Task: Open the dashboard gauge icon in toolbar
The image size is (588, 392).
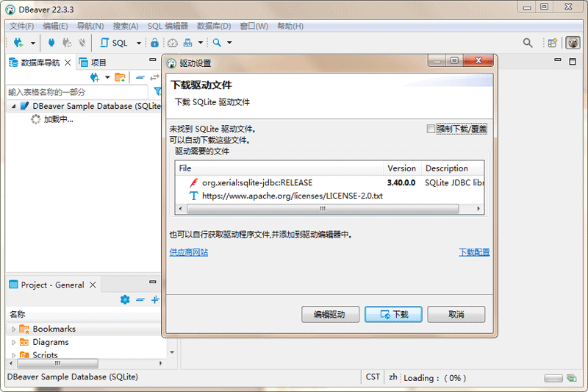Action: tap(173, 43)
